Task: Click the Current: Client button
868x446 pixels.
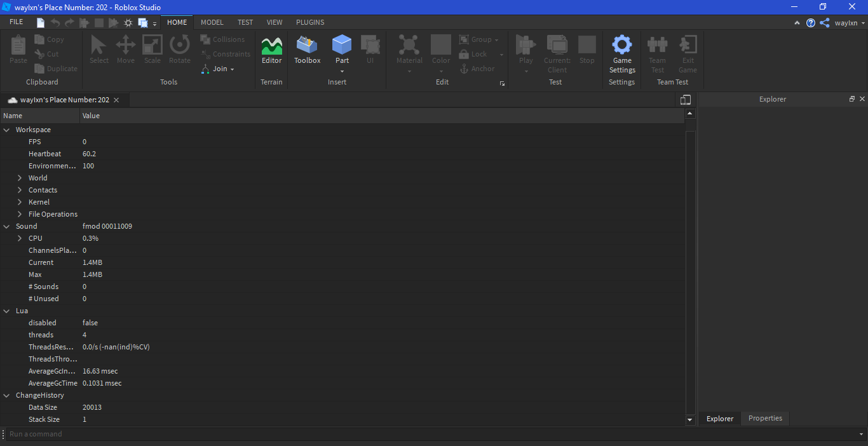Action: tap(557, 54)
